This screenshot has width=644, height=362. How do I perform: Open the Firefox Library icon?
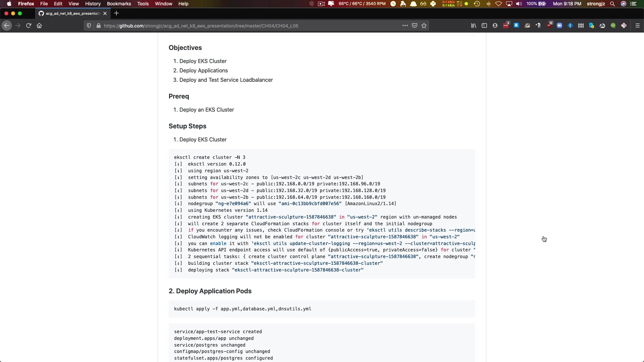click(x=474, y=25)
